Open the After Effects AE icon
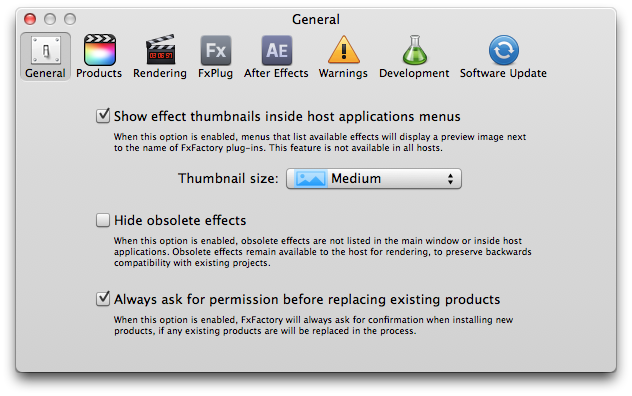Screen dimensions: 632x396 click(276, 50)
